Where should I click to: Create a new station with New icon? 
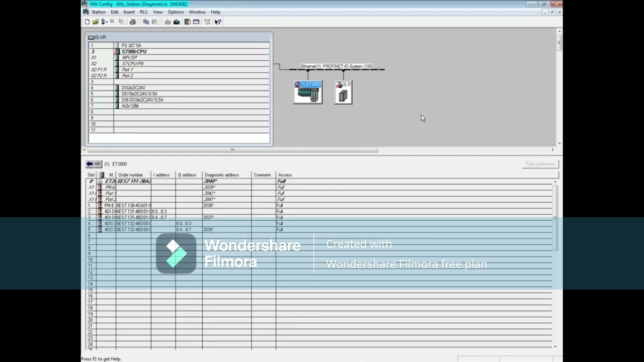pos(87,22)
